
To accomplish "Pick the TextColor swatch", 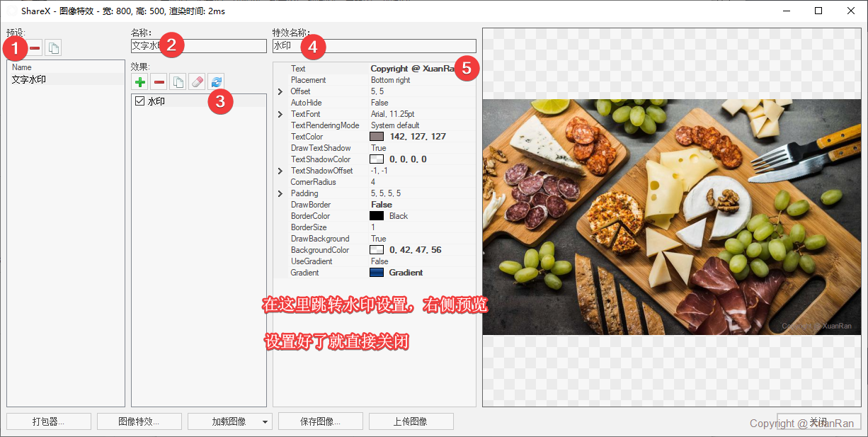I will [x=377, y=137].
